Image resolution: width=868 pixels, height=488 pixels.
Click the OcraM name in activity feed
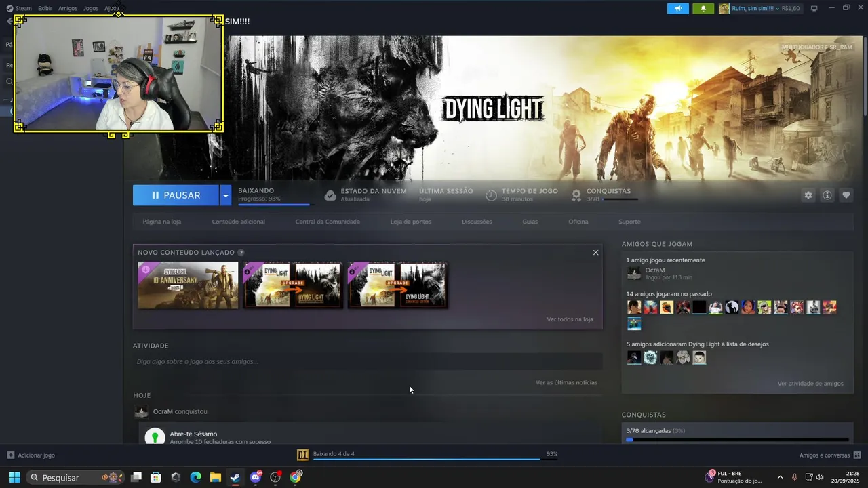point(163,411)
